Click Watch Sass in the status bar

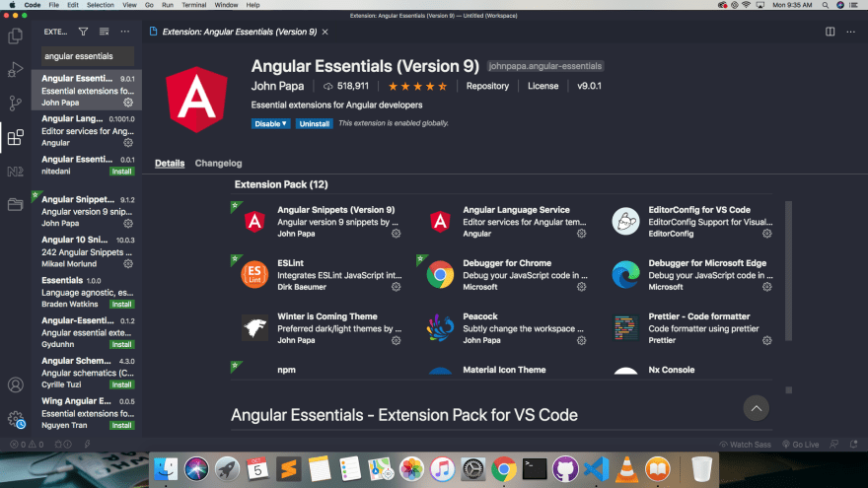745,445
